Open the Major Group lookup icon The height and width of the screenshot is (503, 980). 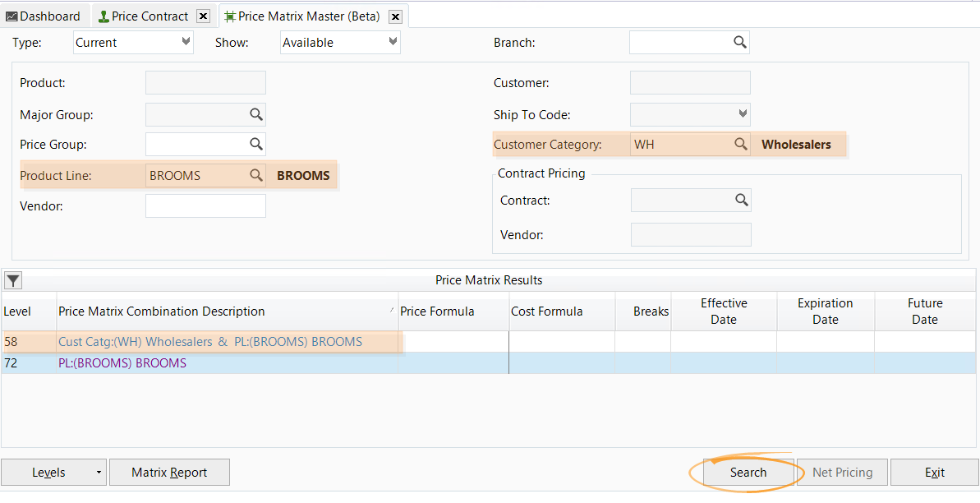(256, 114)
